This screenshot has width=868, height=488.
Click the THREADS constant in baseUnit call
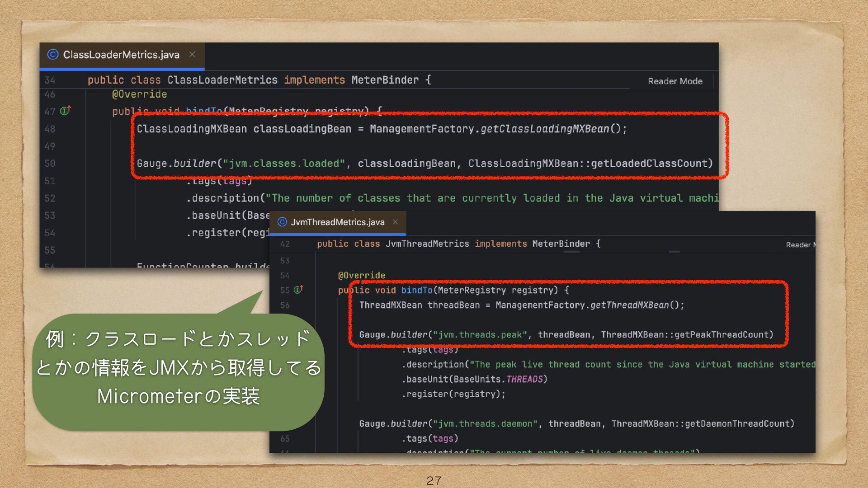tap(524, 379)
